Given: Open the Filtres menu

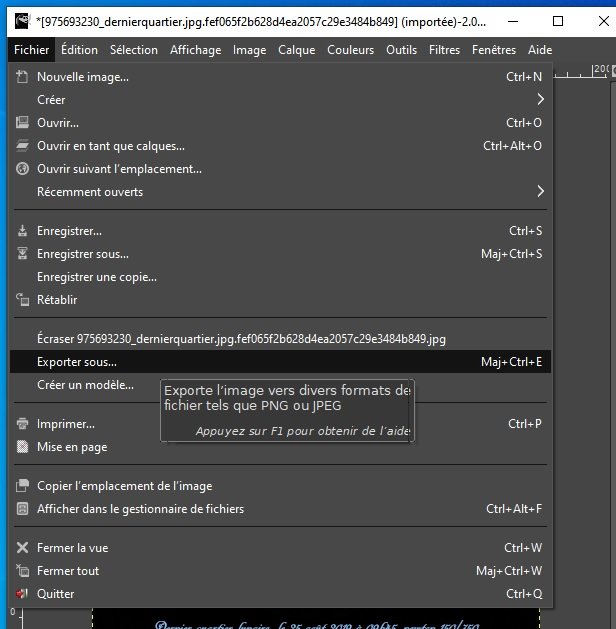Looking at the screenshot, I should coord(444,50).
